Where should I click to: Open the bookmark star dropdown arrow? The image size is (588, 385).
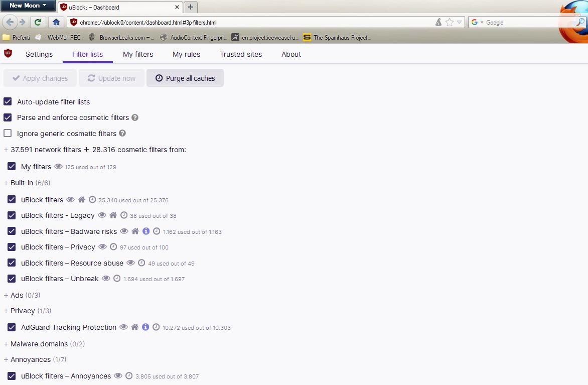[460, 23]
